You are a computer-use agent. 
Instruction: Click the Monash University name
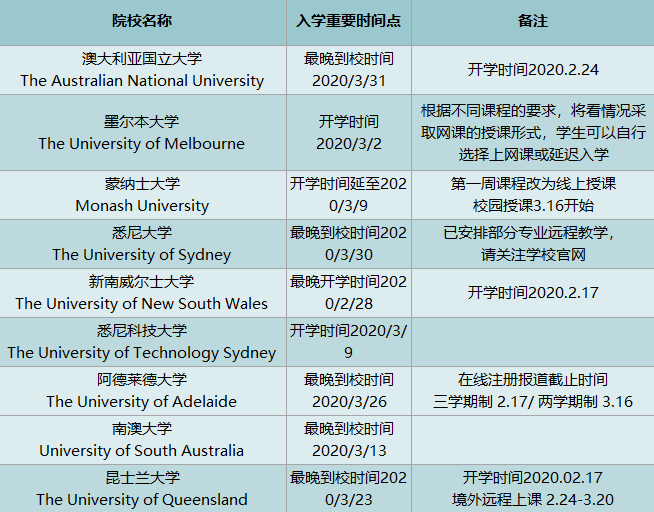142,206
